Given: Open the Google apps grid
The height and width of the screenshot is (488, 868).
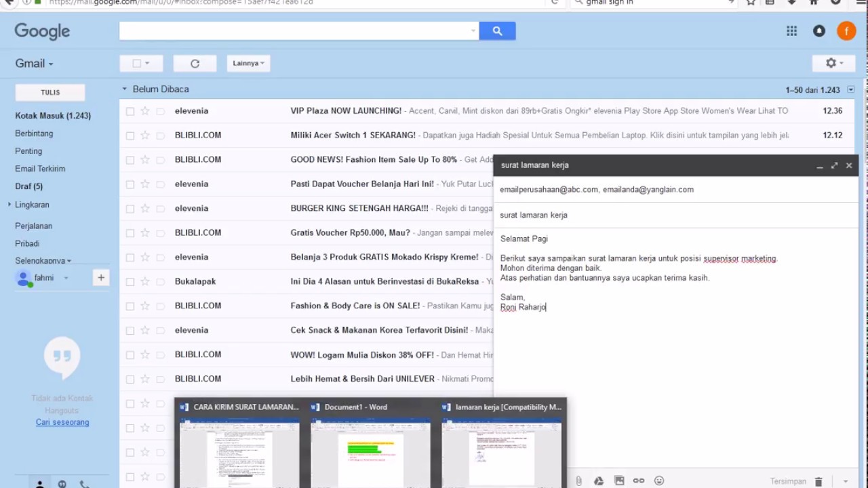Looking at the screenshot, I should [x=791, y=30].
